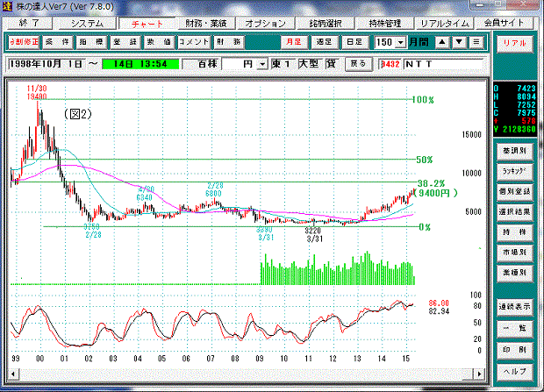Click the down triangle period button
This screenshot has height=392, width=544.
(459, 42)
